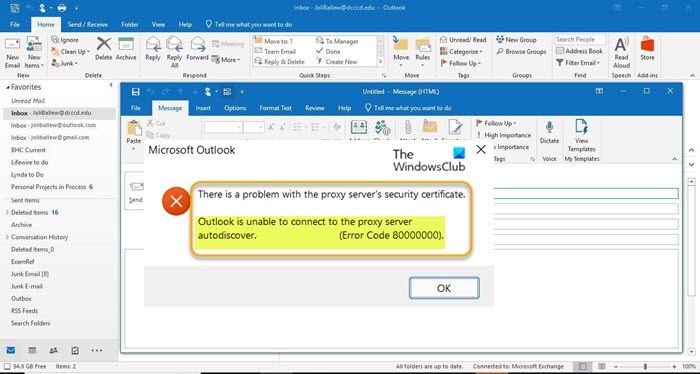Switch to Tasks view icon

click(75, 350)
